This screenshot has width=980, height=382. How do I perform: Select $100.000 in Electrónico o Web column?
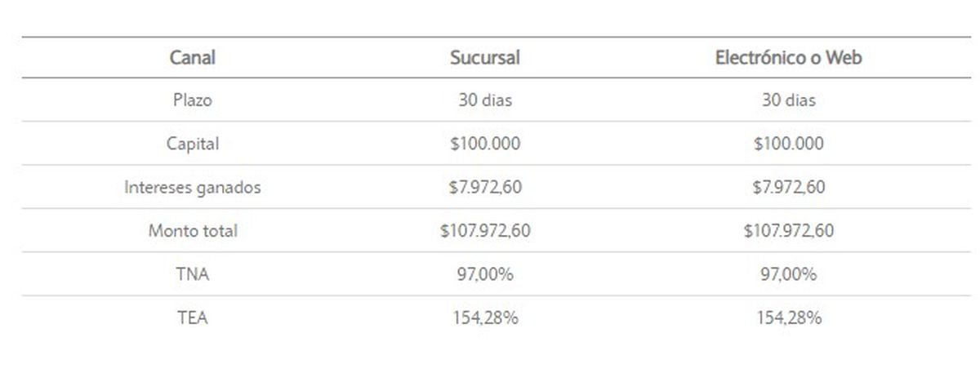(x=788, y=144)
